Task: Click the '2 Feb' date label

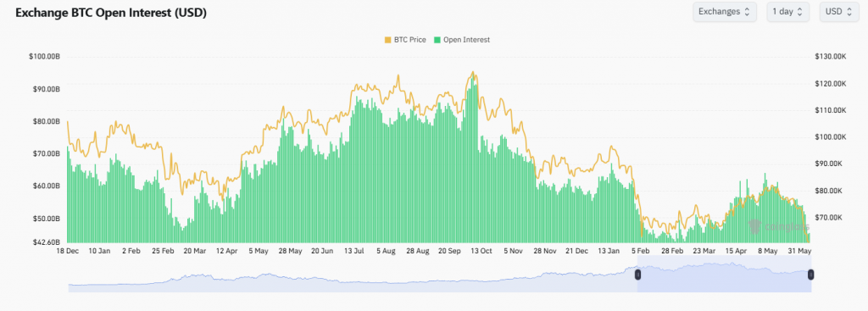Action: click(131, 251)
